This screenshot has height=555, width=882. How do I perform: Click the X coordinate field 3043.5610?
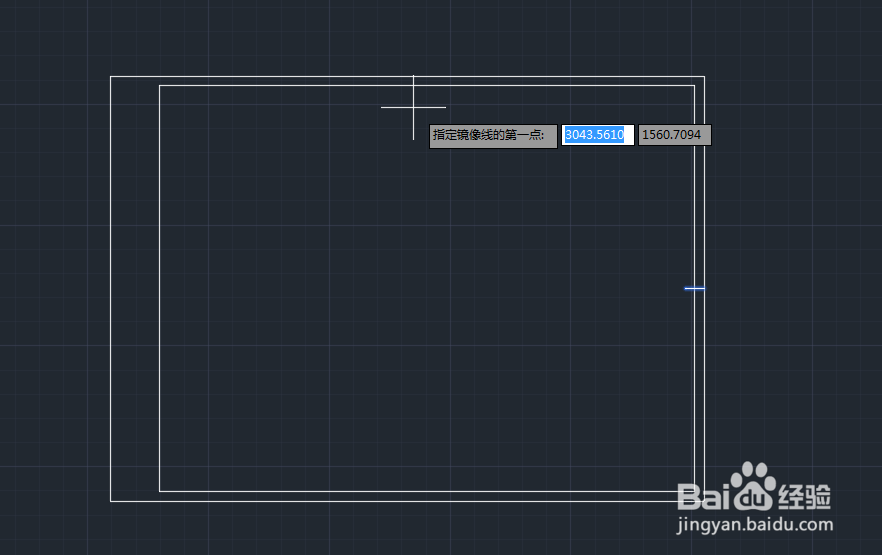[x=597, y=135]
